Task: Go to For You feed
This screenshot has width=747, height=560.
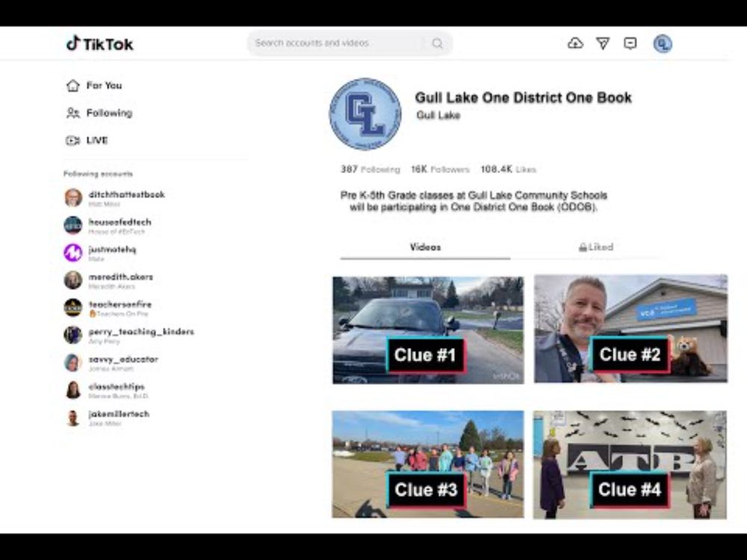Action: 94,86
